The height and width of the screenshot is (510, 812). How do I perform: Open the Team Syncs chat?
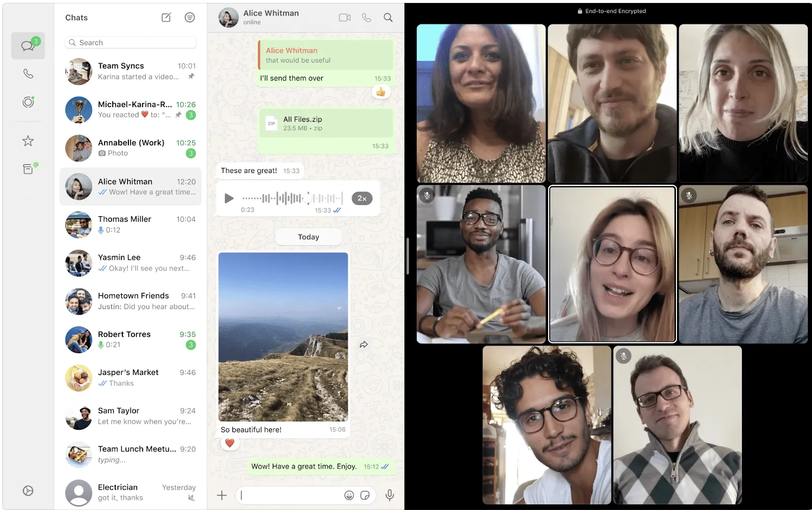point(130,71)
